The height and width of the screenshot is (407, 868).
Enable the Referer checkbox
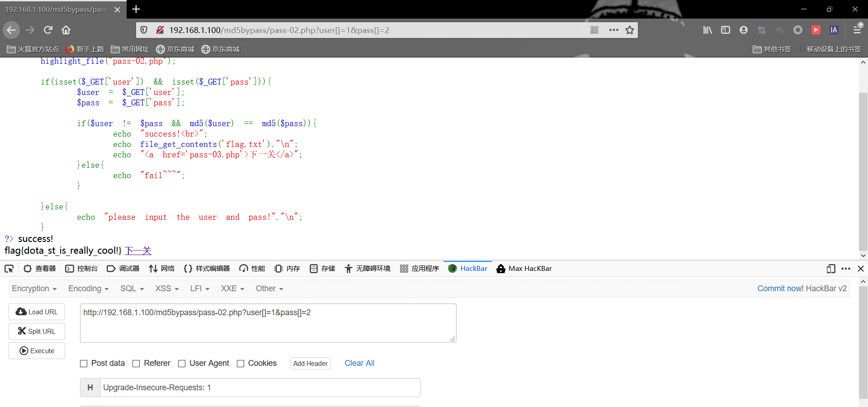click(136, 364)
